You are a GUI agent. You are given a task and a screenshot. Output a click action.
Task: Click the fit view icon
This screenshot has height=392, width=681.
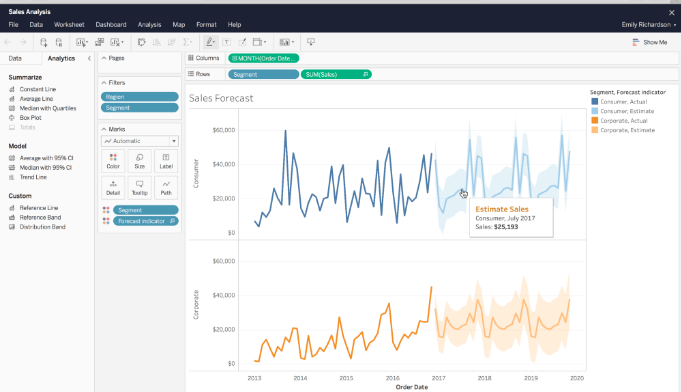point(258,42)
